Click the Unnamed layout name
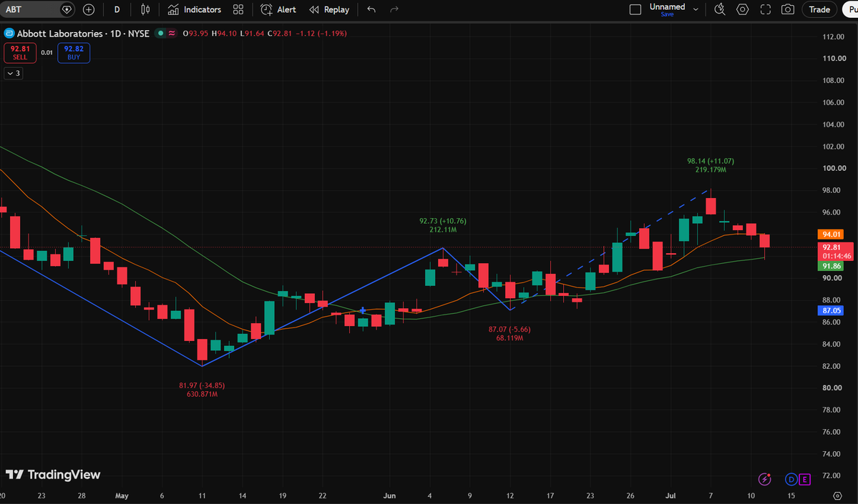Viewport: 858px width, 504px height. coord(667,6)
